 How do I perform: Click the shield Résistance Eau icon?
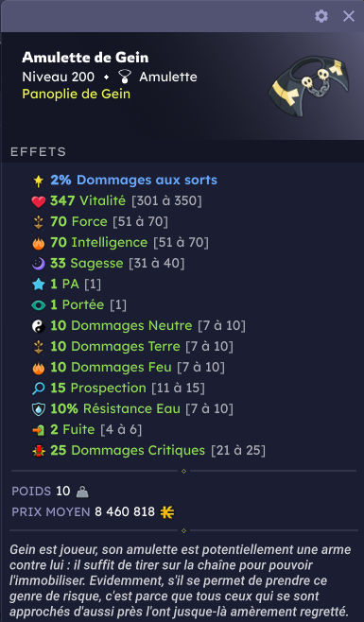pyautogui.click(x=39, y=409)
